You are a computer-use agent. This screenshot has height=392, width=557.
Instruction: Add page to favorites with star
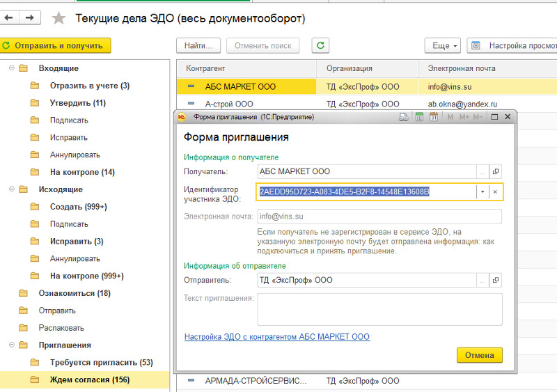click(60, 18)
